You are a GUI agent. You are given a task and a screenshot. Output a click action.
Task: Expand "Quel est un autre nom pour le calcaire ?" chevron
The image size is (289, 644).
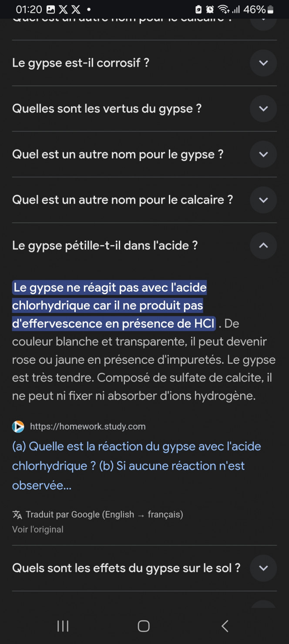pos(263,200)
